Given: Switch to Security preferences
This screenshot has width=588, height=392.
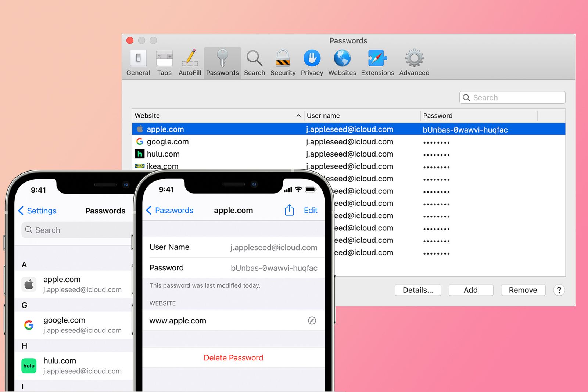Looking at the screenshot, I should (283, 62).
